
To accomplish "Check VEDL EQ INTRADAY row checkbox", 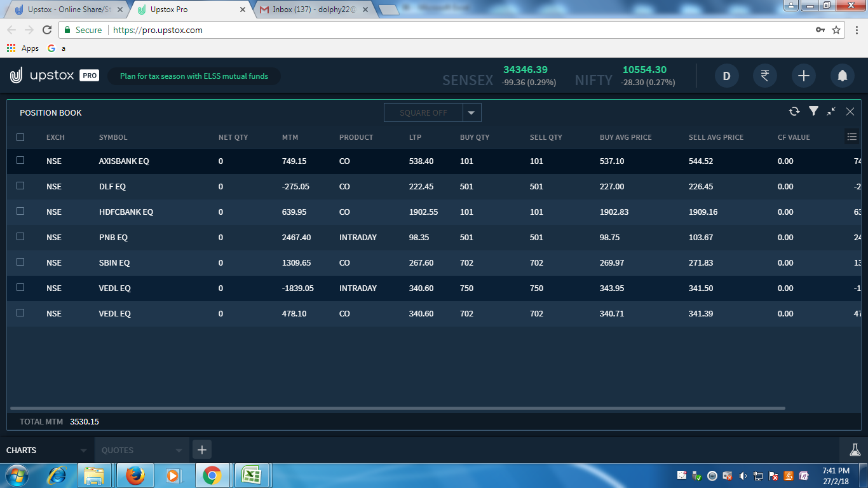I will pos(20,287).
